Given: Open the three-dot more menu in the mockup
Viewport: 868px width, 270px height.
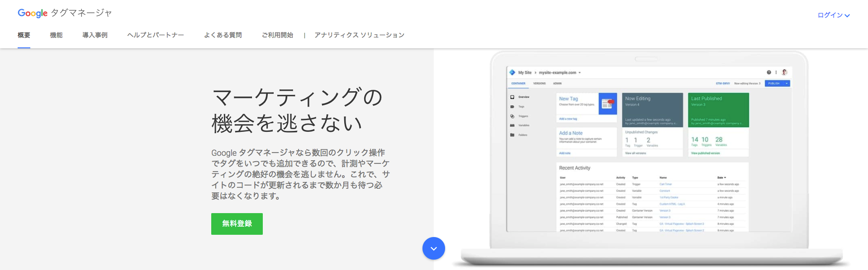Looking at the screenshot, I should click(776, 72).
